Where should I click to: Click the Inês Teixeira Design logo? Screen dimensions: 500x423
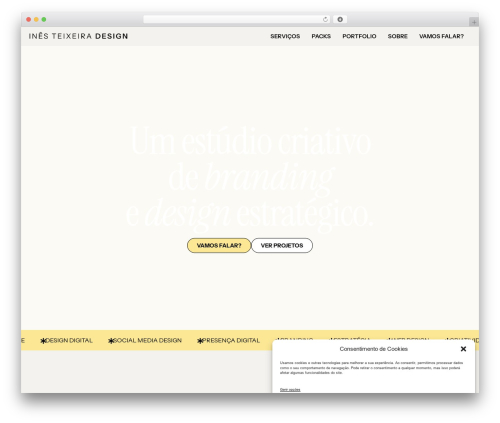tap(78, 36)
